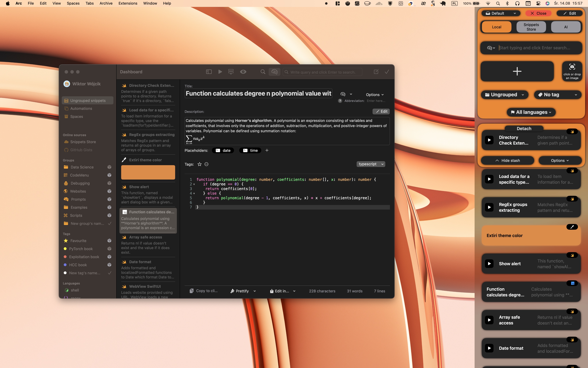The height and width of the screenshot is (368, 588).
Task: Click the stash panel icon in Dashboard toolbar
Action: click(x=231, y=72)
